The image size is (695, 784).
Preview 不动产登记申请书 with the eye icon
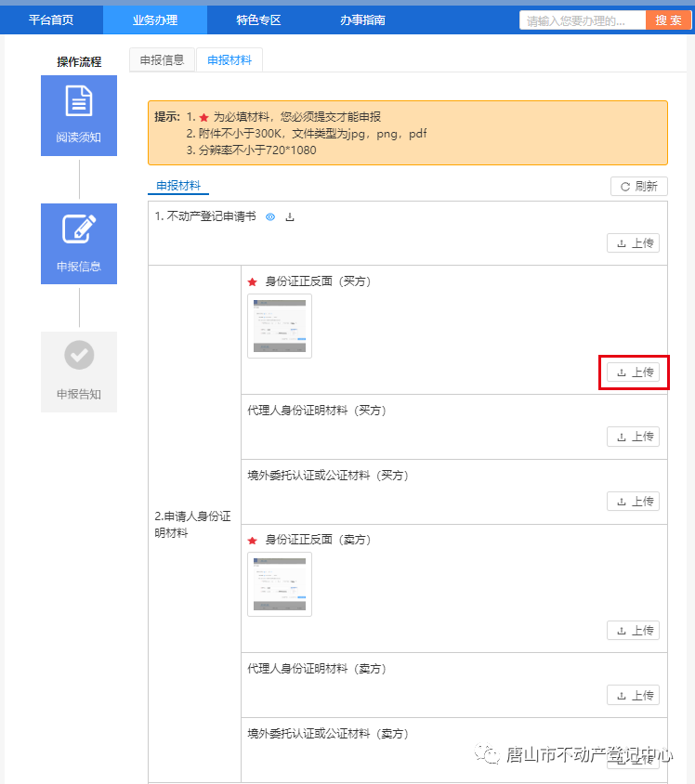(270, 216)
